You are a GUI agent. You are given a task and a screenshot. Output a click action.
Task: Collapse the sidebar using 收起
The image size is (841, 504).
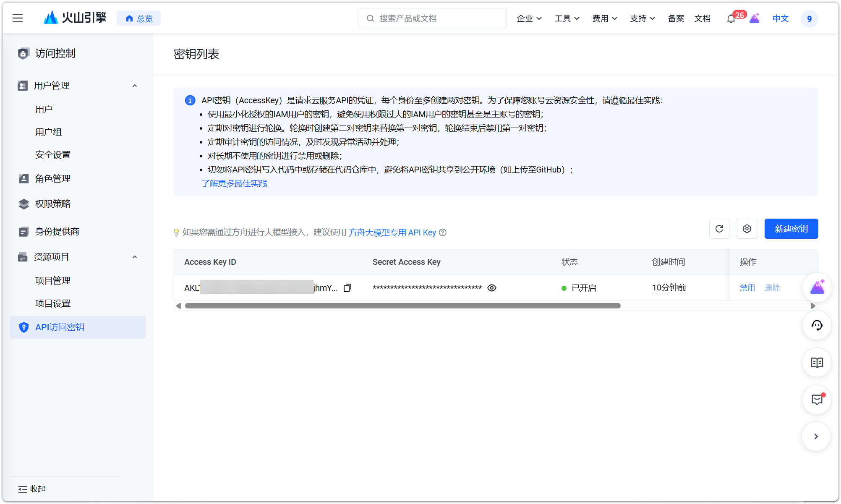click(x=31, y=489)
